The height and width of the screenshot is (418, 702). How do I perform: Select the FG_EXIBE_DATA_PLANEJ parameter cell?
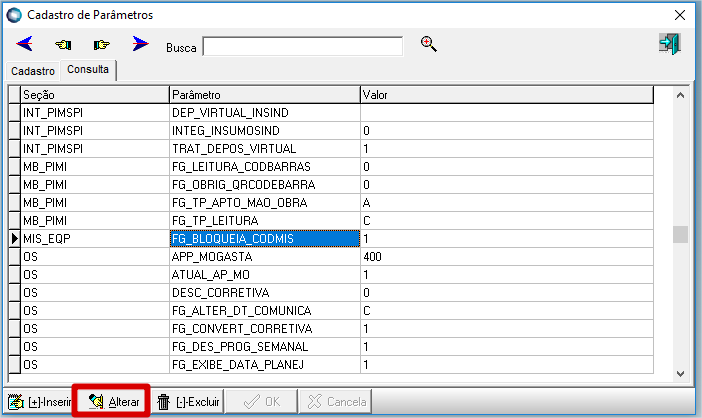point(265,365)
